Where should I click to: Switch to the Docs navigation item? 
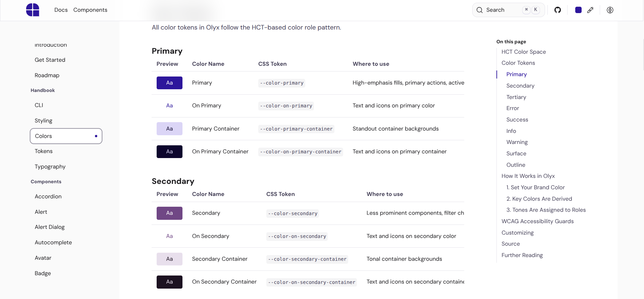[x=61, y=10]
